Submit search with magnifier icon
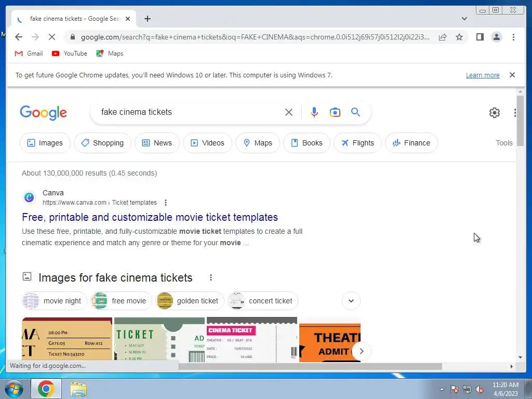Viewport: 532px width, 399px height. click(355, 112)
